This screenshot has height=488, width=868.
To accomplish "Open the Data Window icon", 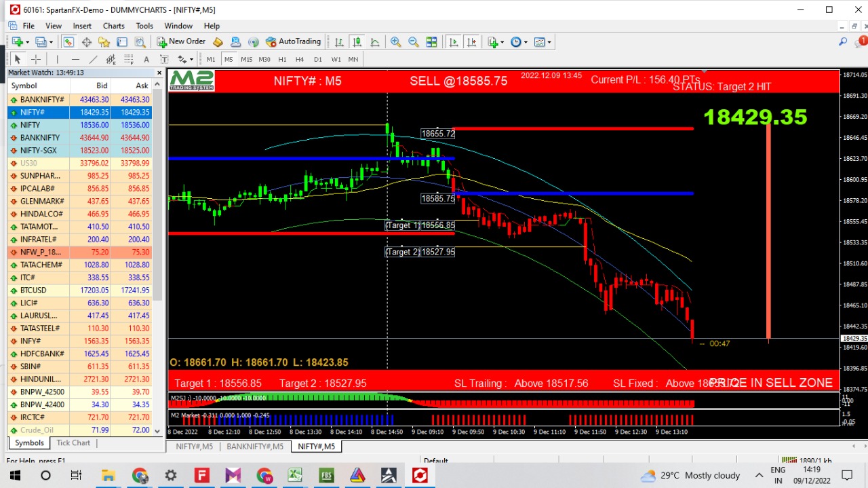I will 86,42.
